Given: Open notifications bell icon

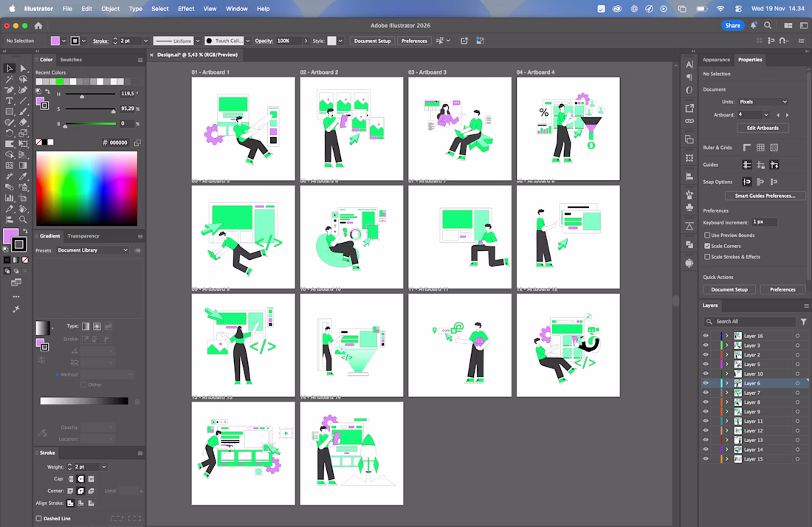Looking at the screenshot, I should coord(754,25).
